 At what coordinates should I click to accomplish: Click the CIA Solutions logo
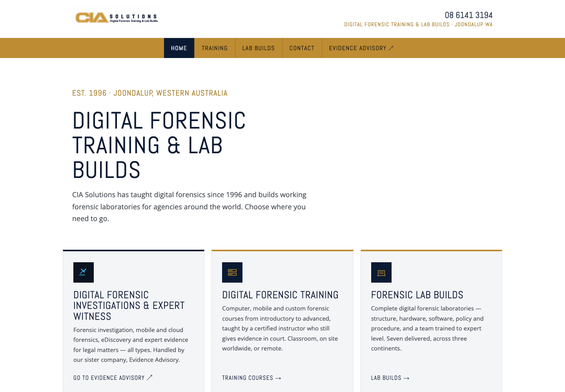coord(117,18)
